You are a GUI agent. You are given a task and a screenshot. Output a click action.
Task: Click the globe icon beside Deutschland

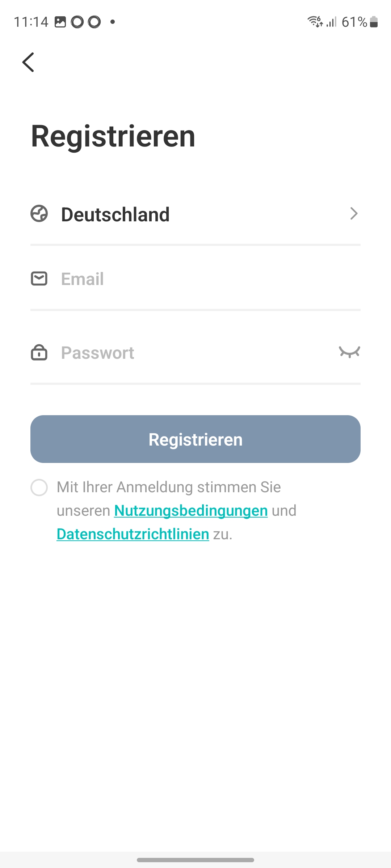tap(39, 213)
